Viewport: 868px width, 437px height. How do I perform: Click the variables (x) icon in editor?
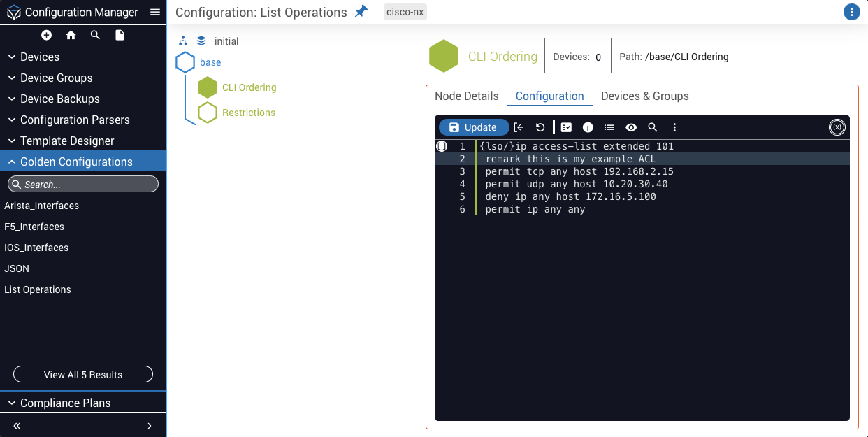pyautogui.click(x=837, y=127)
